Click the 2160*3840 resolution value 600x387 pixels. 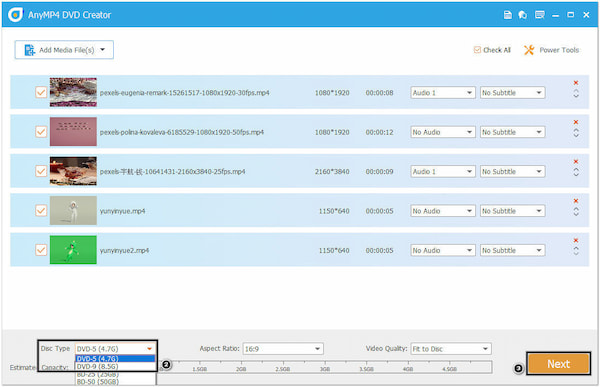pyautogui.click(x=332, y=171)
